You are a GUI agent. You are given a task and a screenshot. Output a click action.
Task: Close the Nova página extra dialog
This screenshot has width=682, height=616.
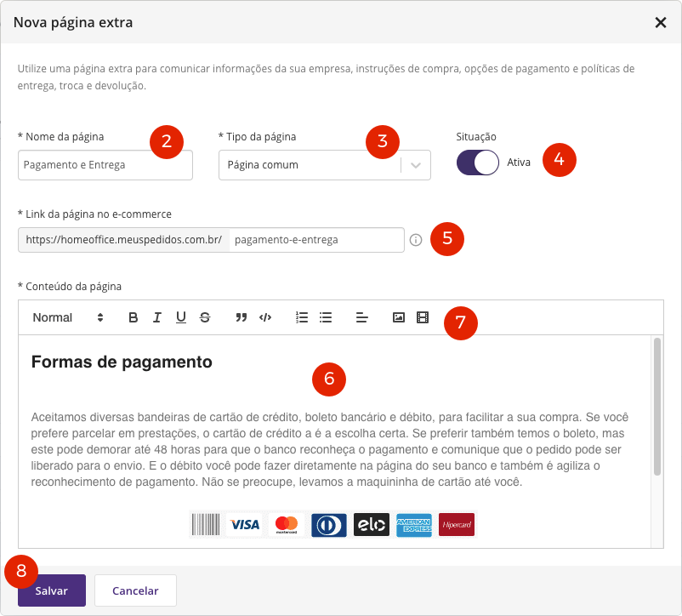660,23
